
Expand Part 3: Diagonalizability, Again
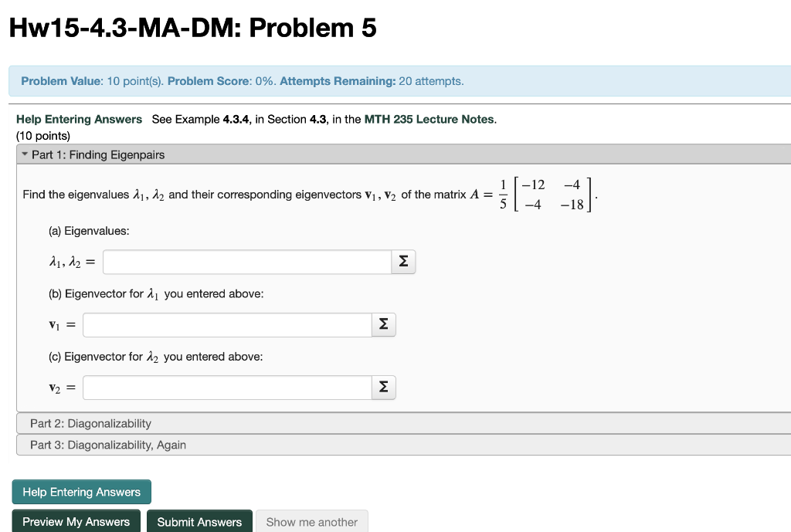[x=107, y=445]
